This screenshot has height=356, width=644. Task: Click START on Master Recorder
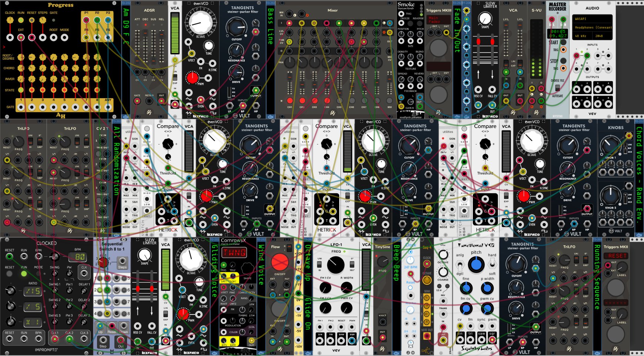point(563,42)
